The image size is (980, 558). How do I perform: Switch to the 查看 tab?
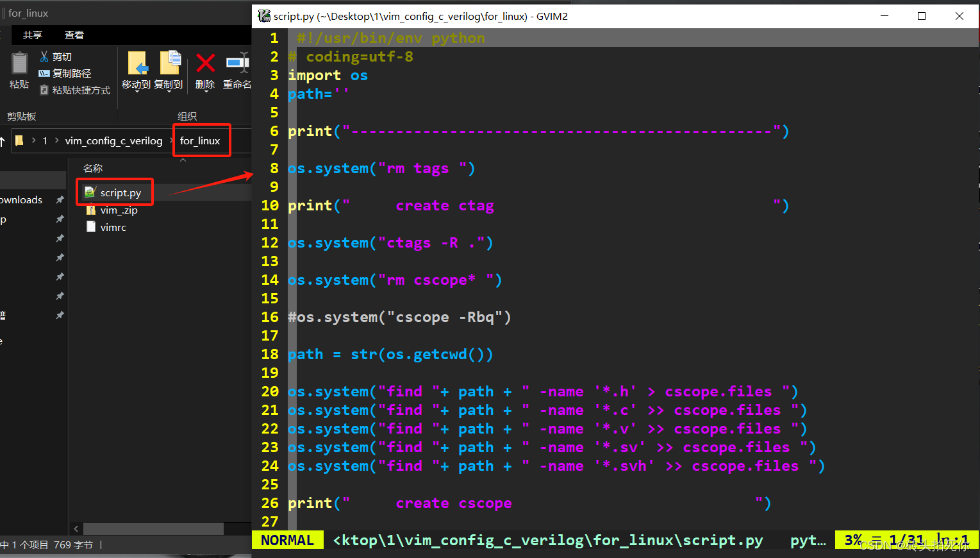[x=74, y=35]
